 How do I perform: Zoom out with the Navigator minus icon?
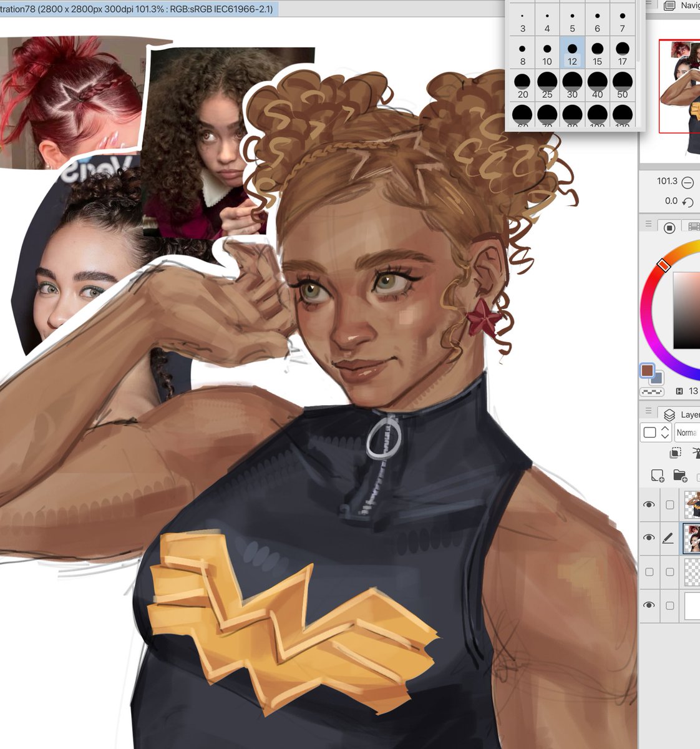click(x=688, y=182)
